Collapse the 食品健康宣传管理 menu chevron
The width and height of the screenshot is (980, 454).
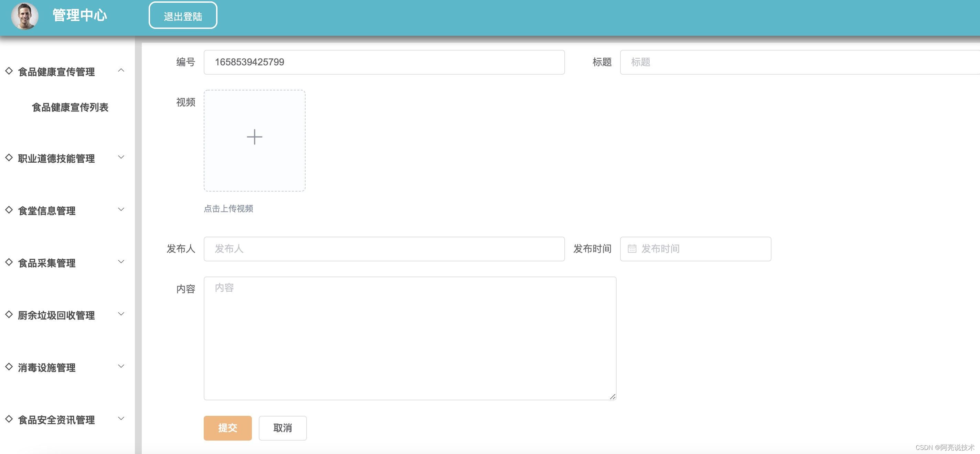[121, 71]
